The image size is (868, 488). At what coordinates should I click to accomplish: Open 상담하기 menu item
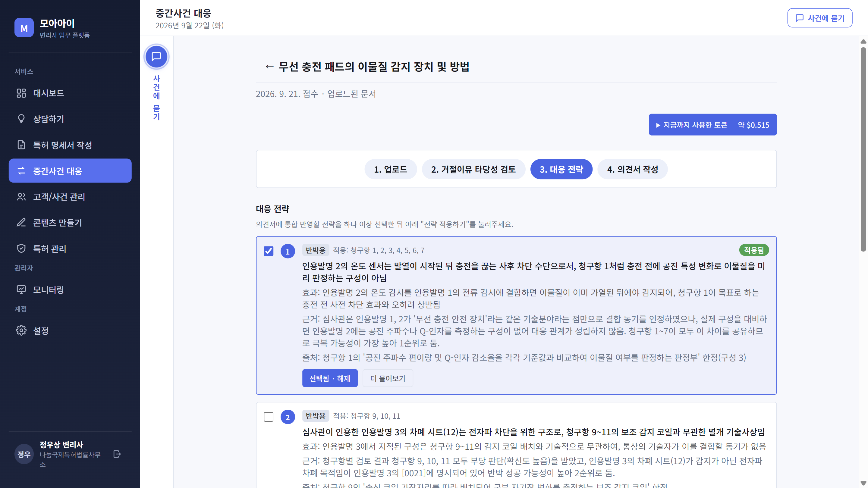[70, 119]
